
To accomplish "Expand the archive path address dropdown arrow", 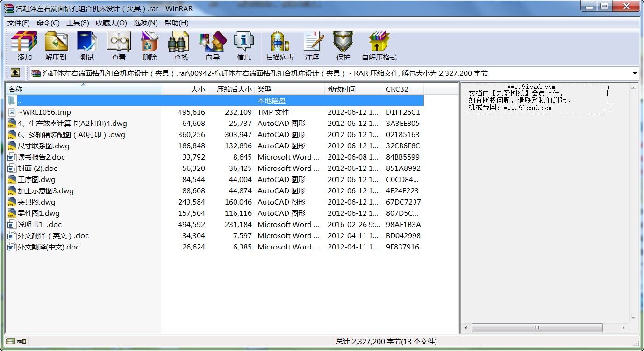I will point(635,73).
